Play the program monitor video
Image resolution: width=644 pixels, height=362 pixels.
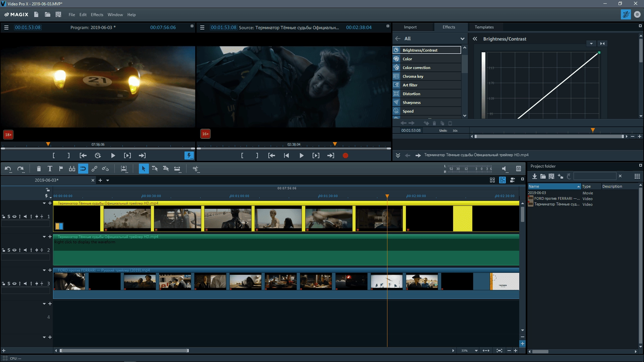[x=113, y=156]
